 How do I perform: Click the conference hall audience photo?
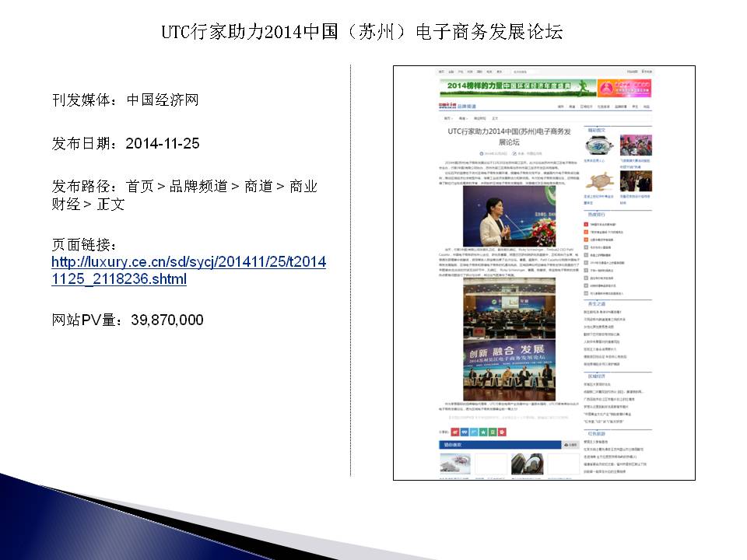509,308
